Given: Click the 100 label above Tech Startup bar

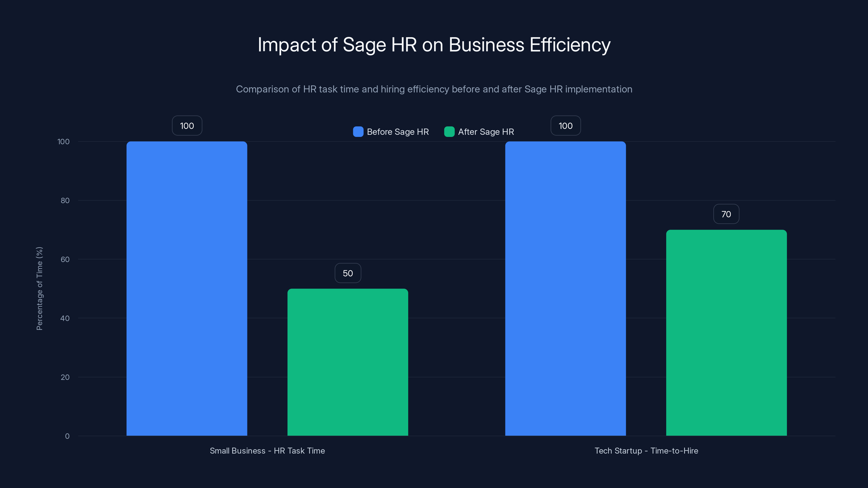Looking at the screenshot, I should [x=565, y=125].
